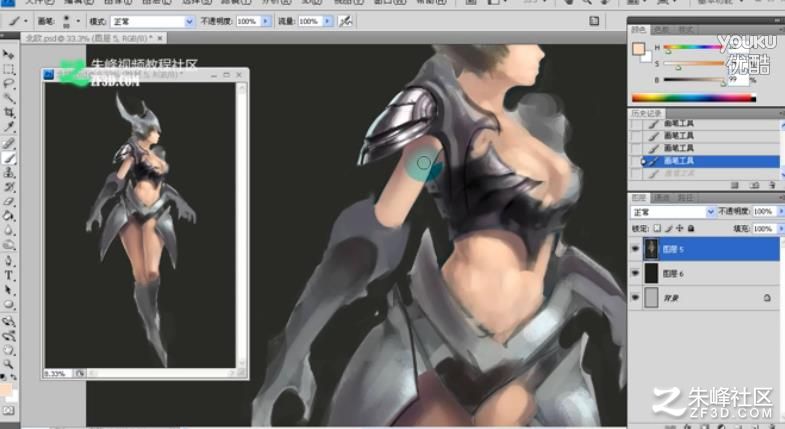Select the Magic Wand tool
This screenshot has width=785, height=429.
(8, 98)
